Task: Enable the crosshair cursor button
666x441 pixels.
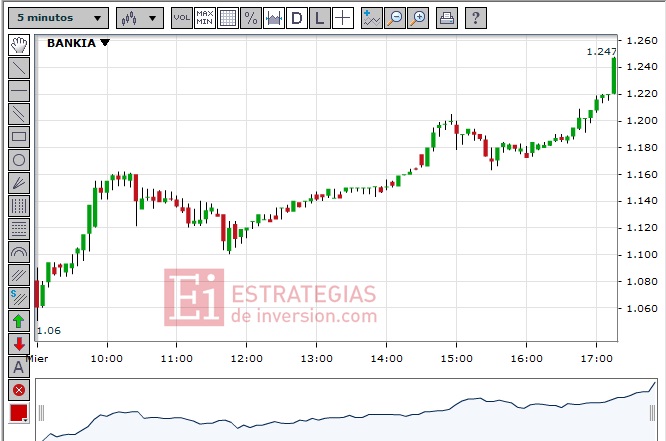Action: tap(342, 18)
